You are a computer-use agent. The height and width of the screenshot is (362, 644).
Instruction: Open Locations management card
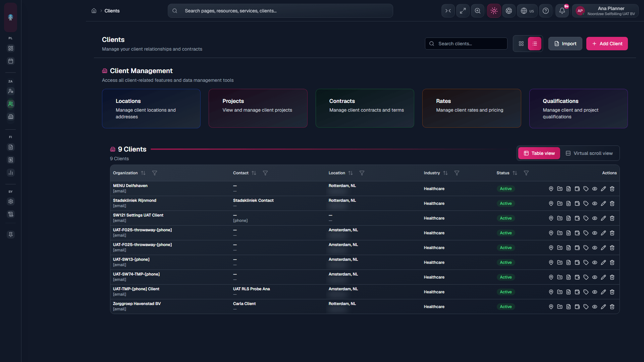click(x=151, y=108)
